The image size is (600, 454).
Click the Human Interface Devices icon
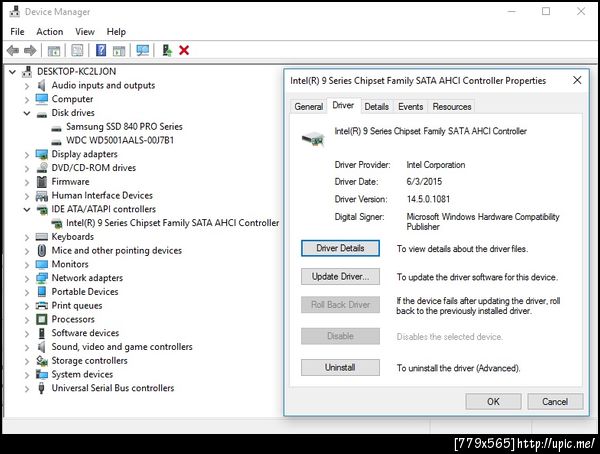pos(41,196)
